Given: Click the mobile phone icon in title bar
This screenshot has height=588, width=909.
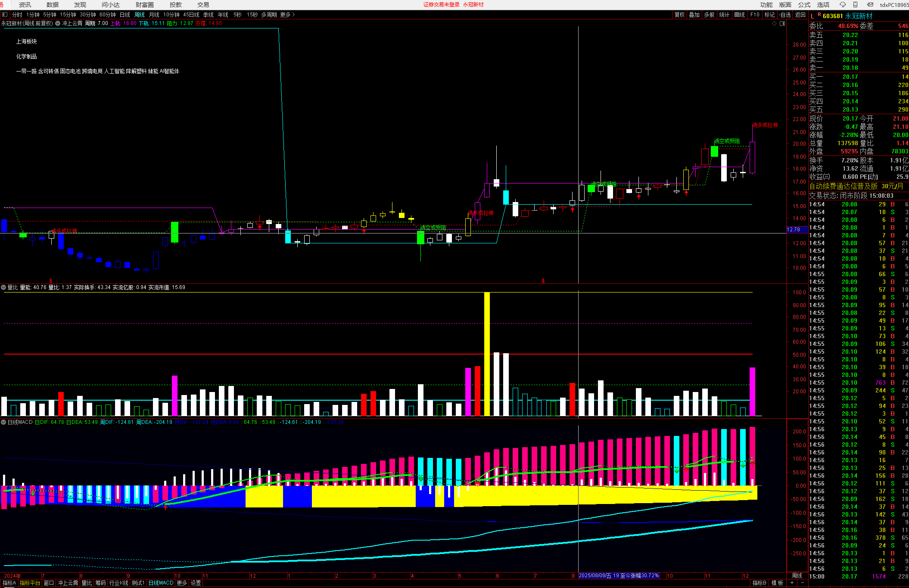Looking at the screenshot, I should pos(855,5).
